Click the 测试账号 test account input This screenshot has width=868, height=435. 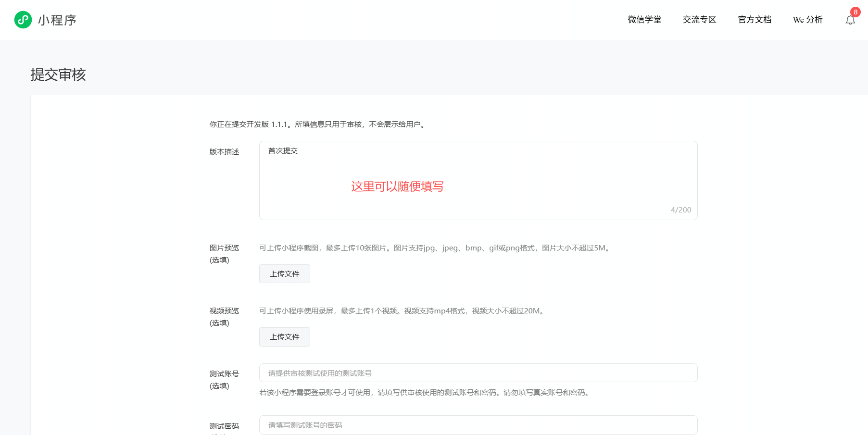coord(478,373)
